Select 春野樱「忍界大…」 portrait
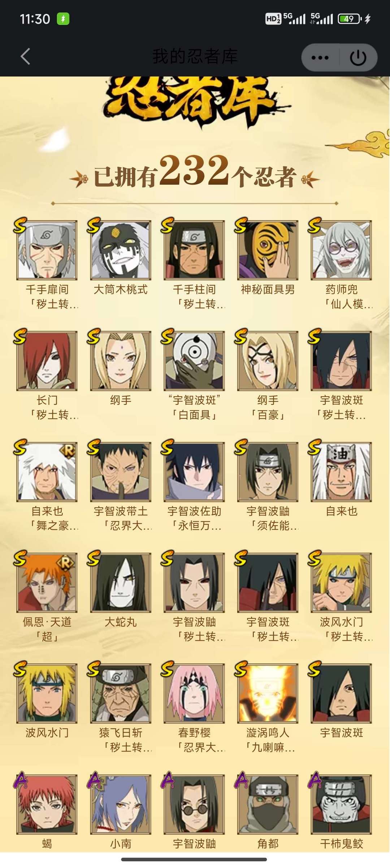390x868 pixels. 194,694
